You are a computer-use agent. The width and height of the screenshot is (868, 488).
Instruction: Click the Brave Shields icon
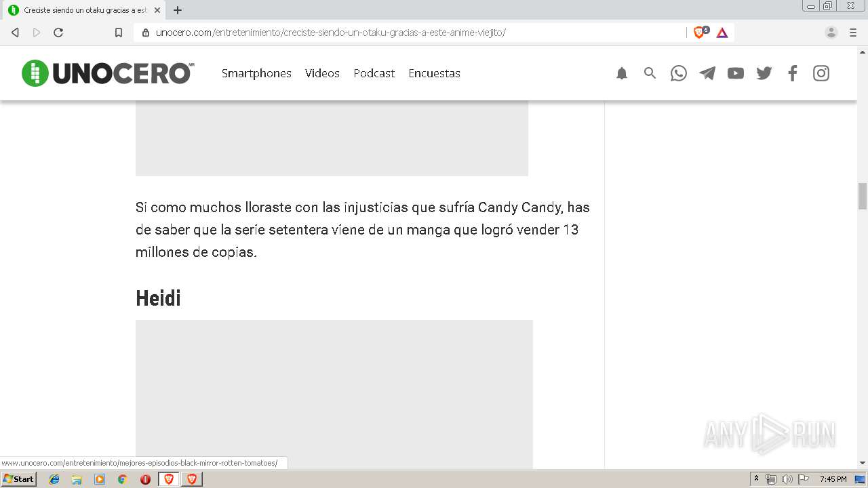coord(701,32)
